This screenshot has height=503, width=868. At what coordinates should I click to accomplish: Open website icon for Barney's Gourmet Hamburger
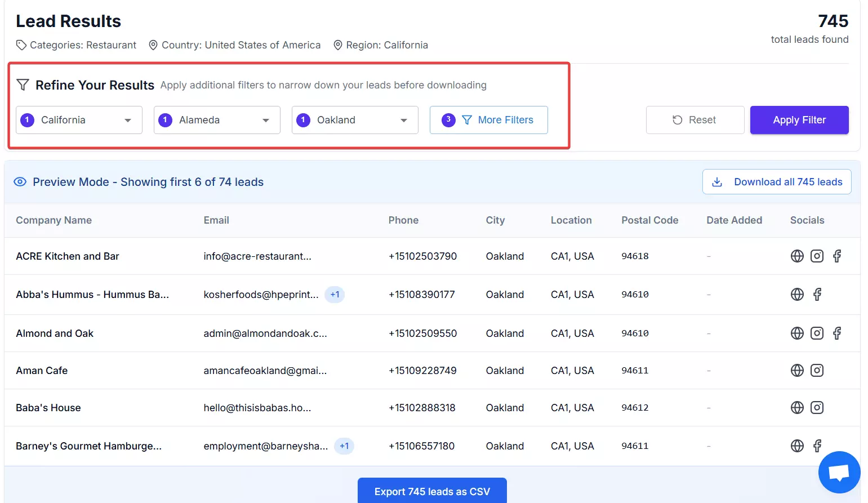pos(797,446)
